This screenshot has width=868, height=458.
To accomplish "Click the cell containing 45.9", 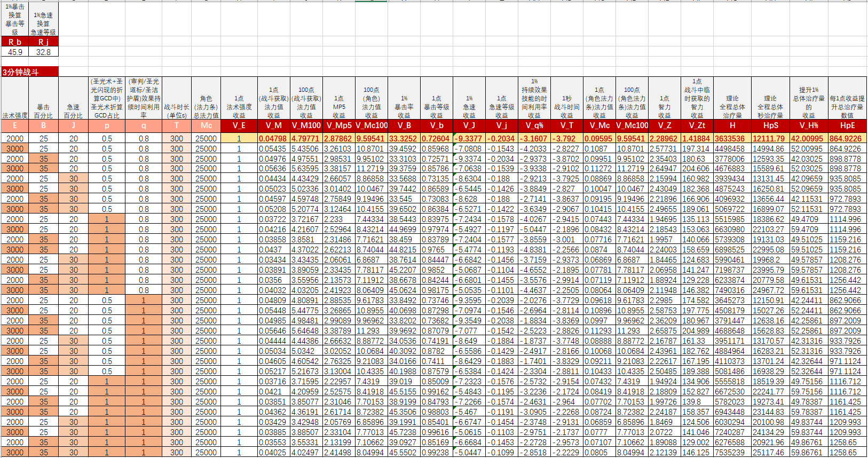I will [x=15, y=52].
